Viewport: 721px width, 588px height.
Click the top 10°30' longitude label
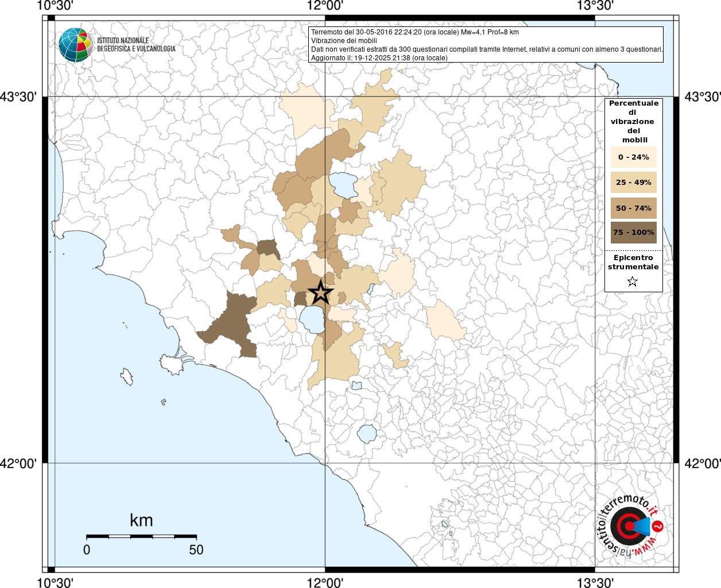tap(55, 6)
